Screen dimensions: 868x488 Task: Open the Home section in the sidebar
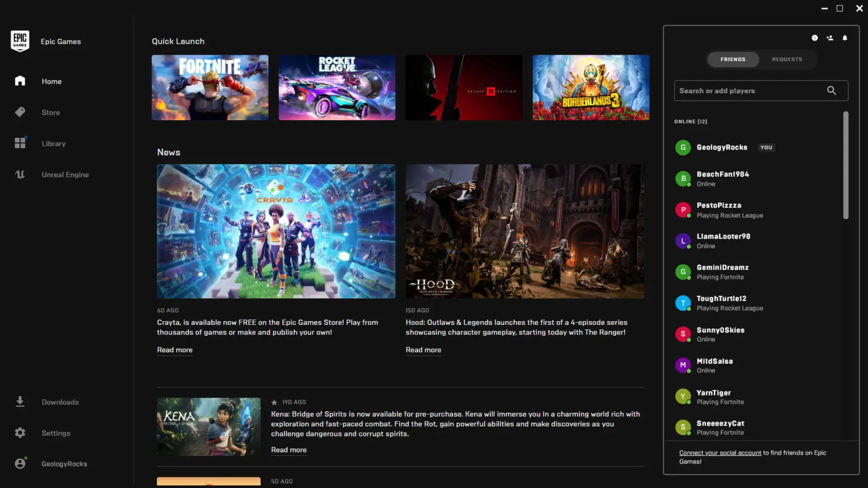point(51,81)
